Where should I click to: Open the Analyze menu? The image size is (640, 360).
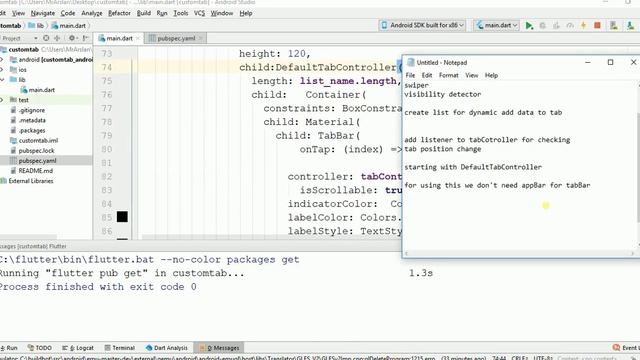(92, 13)
